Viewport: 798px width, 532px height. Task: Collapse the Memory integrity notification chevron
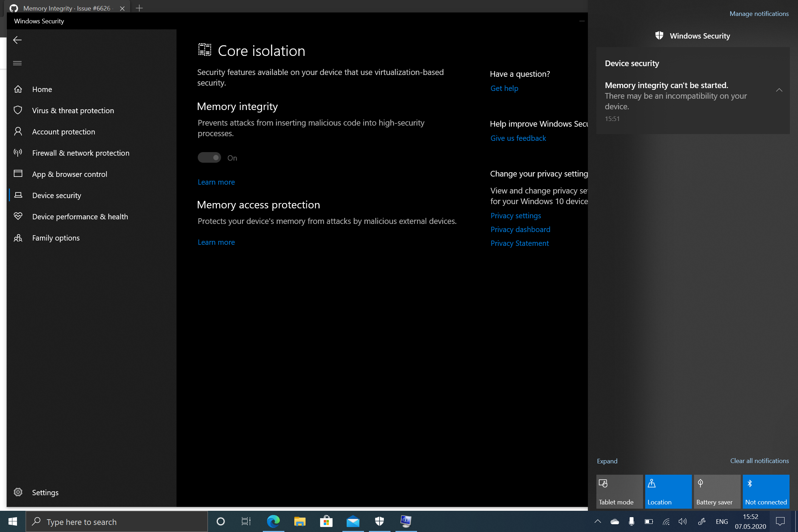click(x=779, y=90)
